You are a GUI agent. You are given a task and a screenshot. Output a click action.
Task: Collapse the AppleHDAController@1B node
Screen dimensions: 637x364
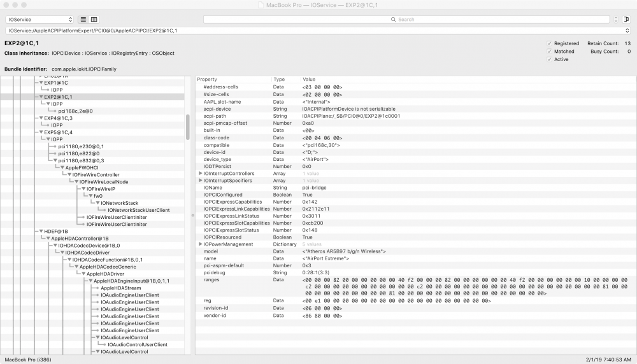click(48, 239)
